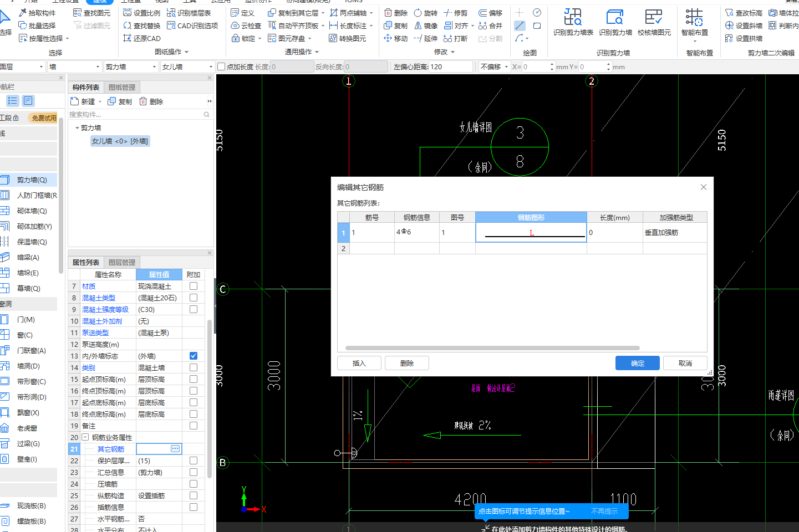Click 新建 in the component list toolbar
Screen dimensions: 799x532
83,101
